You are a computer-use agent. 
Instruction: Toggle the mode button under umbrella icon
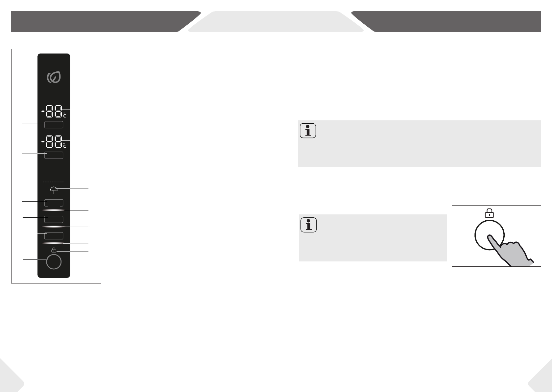[54, 203]
